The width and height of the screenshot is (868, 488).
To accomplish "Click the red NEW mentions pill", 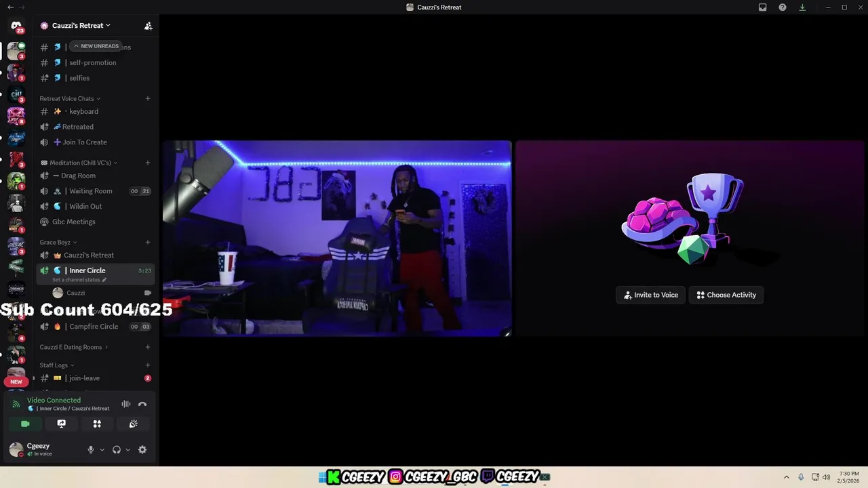I will tap(16, 382).
